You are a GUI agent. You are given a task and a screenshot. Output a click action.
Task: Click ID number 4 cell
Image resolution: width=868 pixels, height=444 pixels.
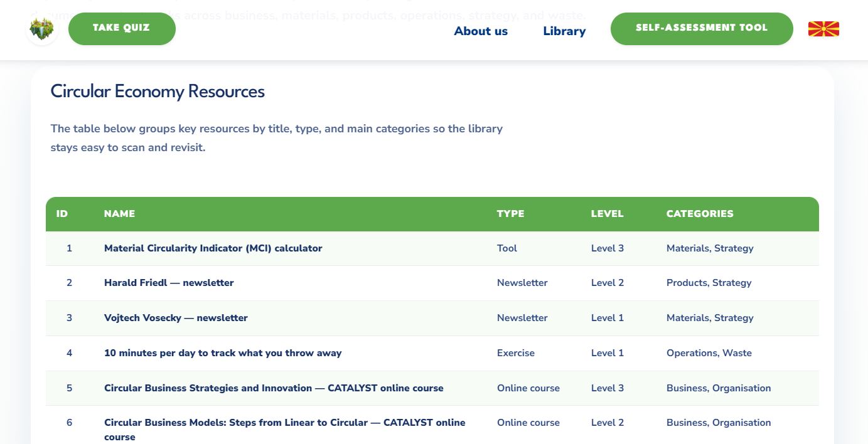coord(69,353)
